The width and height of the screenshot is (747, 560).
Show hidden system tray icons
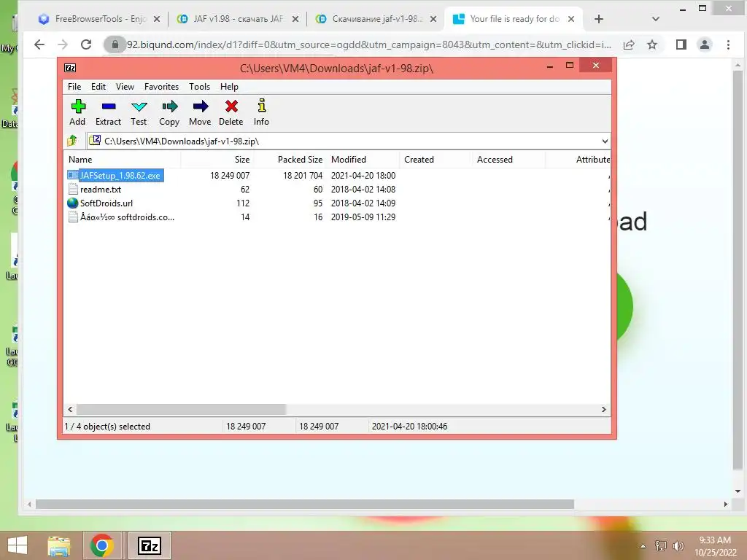tap(643, 546)
